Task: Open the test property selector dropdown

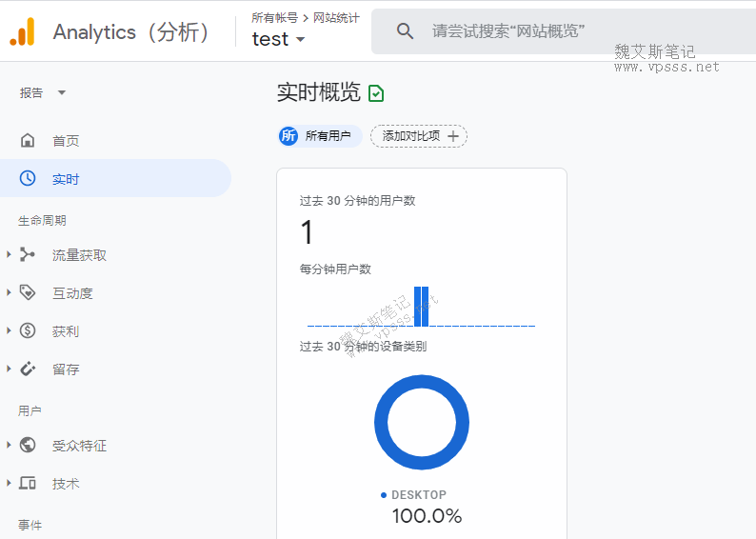Action: 278,39
